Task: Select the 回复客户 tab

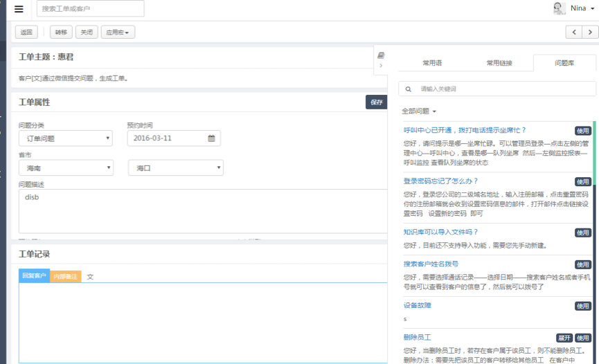Action: coord(34,276)
